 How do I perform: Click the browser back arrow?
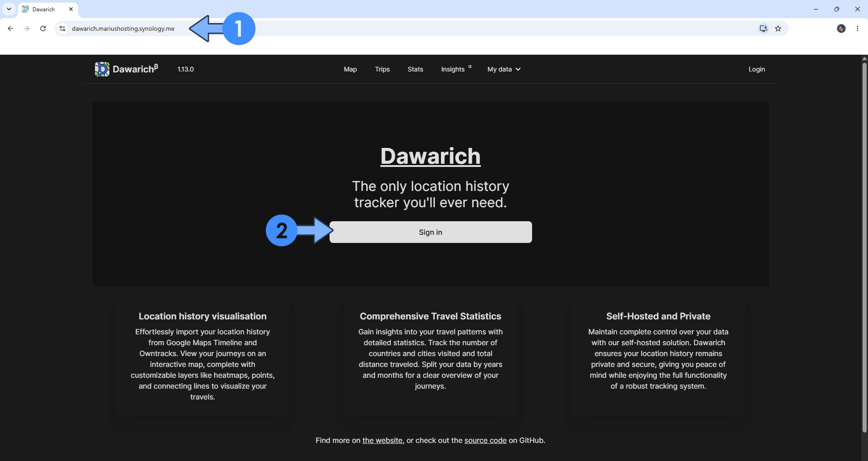pyautogui.click(x=10, y=29)
